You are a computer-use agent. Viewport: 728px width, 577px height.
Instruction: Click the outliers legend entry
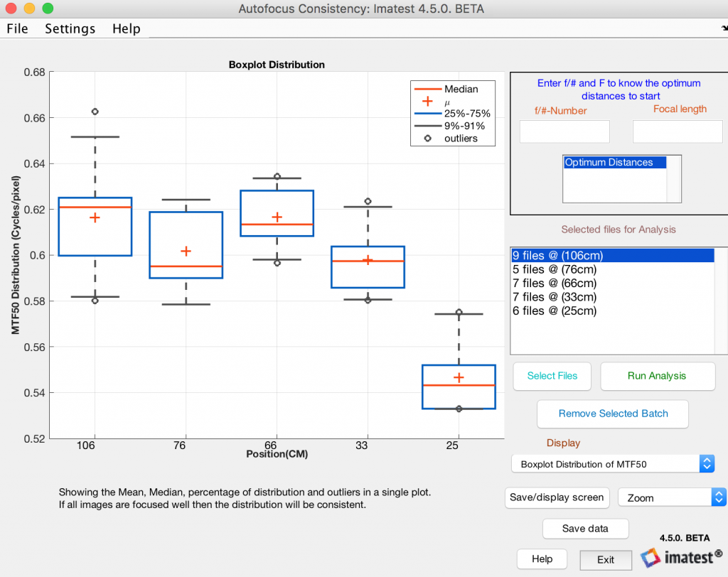(446, 139)
